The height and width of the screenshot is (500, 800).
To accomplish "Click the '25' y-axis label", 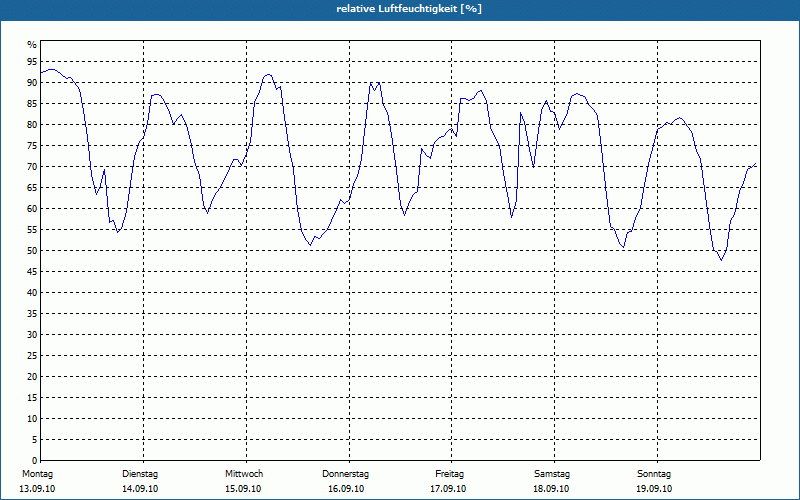I will pos(32,356).
